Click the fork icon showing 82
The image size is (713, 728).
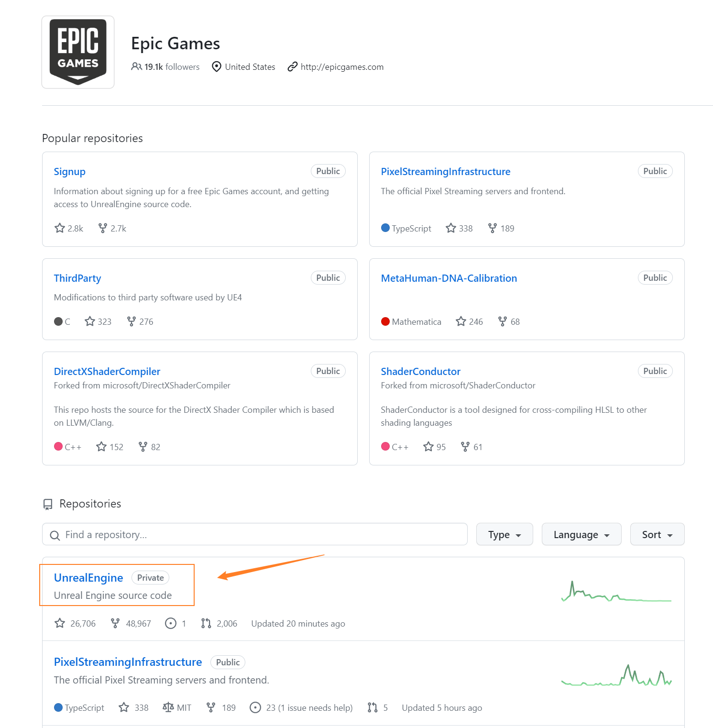(x=143, y=447)
